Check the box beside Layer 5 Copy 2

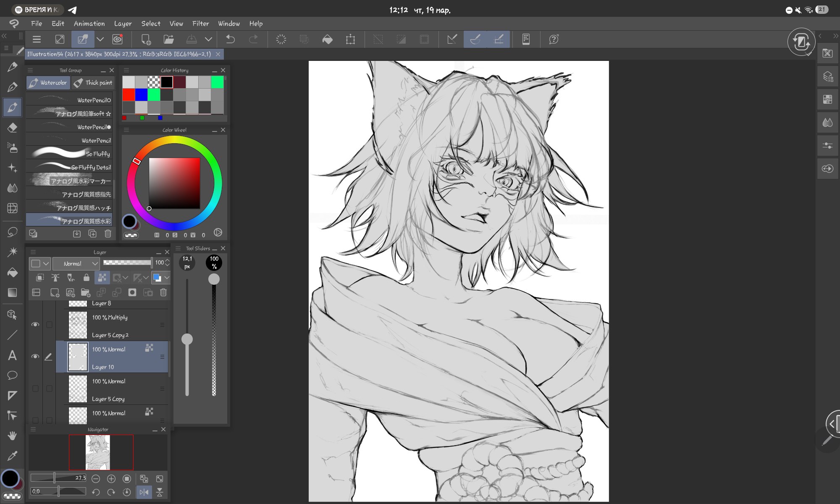click(x=49, y=325)
